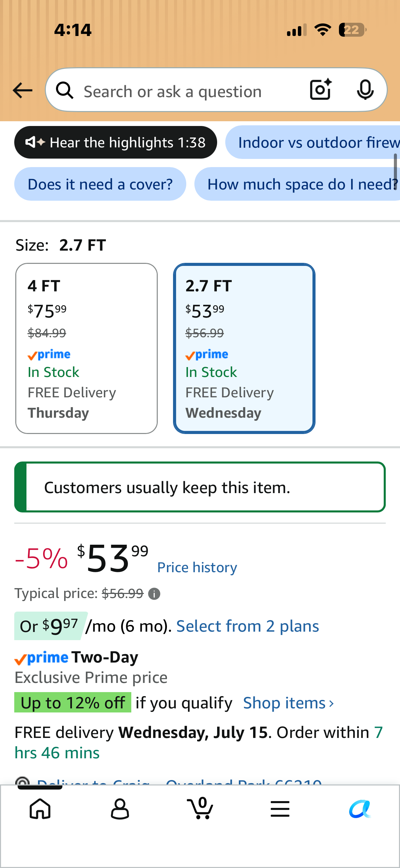Tap 'Customers usually keep this item' banner
The image size is (400, 868).
[200, 487]
